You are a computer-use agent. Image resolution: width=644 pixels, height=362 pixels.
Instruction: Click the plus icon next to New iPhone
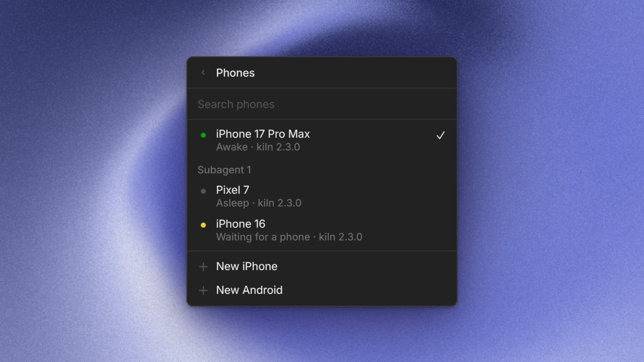pyautogui.click(x=203, y=266)
